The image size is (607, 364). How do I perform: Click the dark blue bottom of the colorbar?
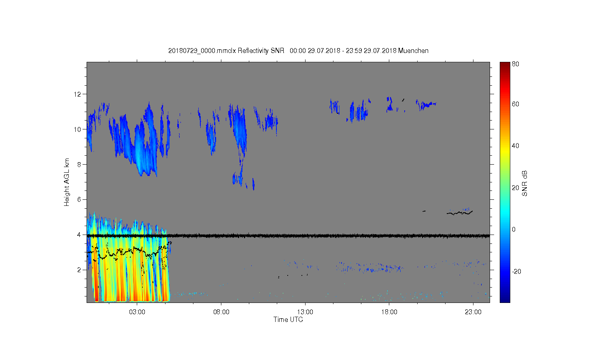pyautogui.click(x=505, y=297)
